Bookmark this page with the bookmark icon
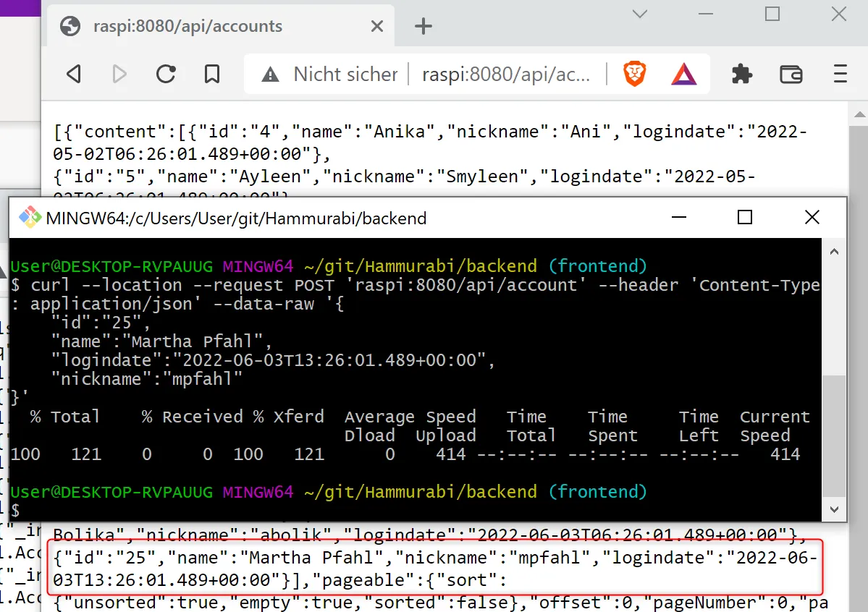Screen dimensions: 868x612 pos(212,74)
